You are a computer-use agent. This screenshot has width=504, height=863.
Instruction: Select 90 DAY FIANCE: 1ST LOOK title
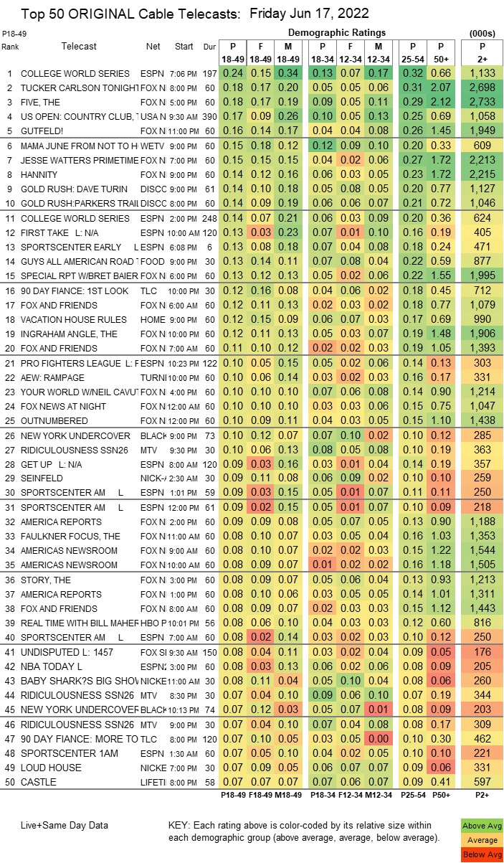[x=74, y=291]
